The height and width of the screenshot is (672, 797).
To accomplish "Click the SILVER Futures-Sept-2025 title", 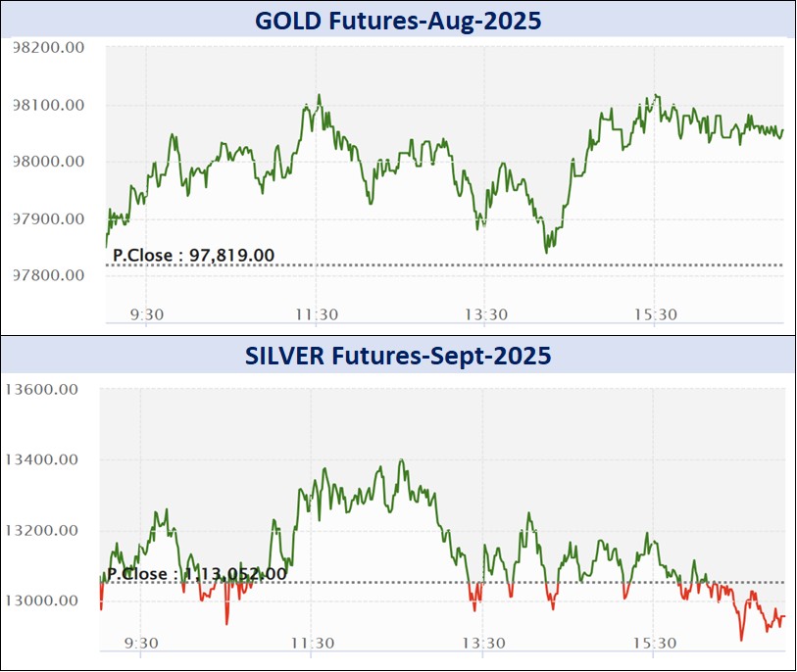I will click(x=398, y=357).
